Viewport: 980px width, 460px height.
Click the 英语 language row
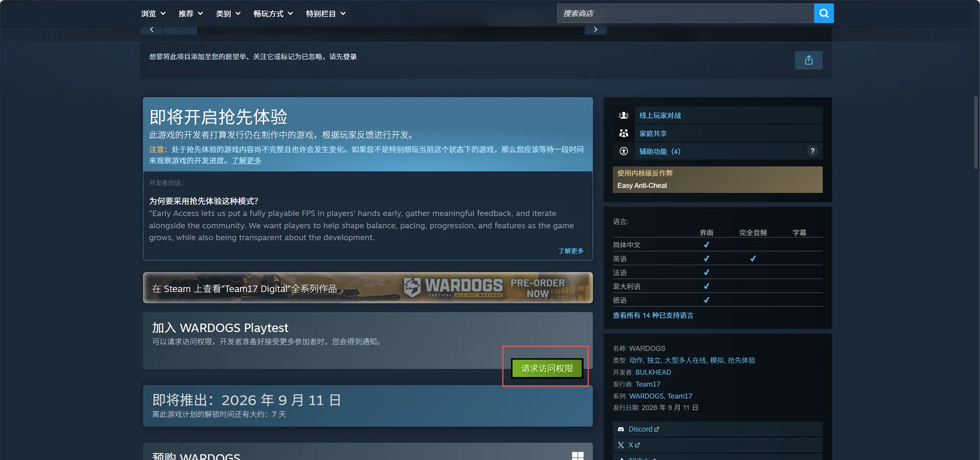(717, 259)
